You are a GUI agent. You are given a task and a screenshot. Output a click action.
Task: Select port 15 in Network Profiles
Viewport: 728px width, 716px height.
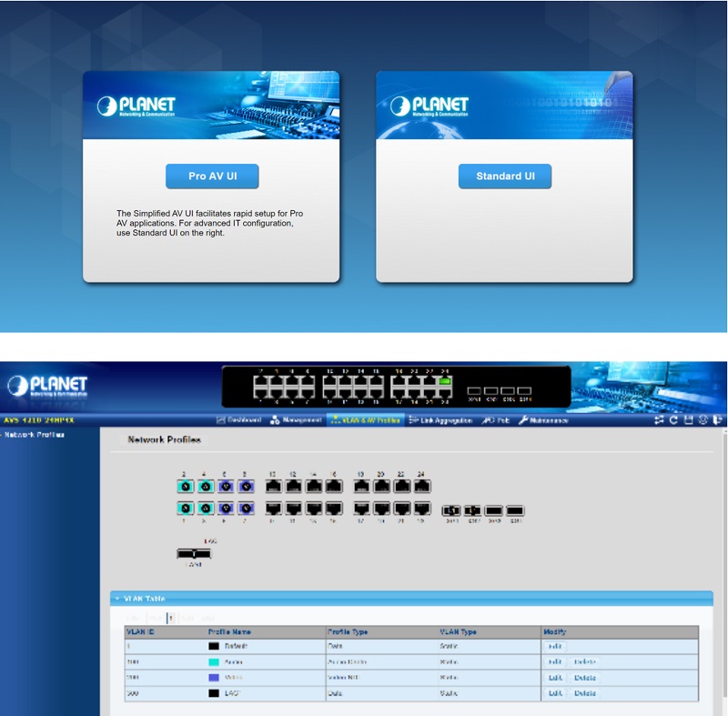point(334,508)
